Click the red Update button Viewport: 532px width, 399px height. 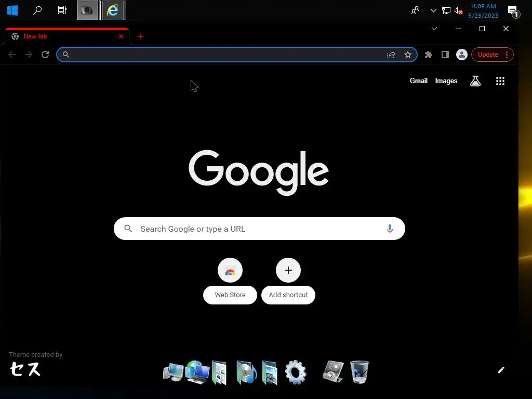coord(488,55)
